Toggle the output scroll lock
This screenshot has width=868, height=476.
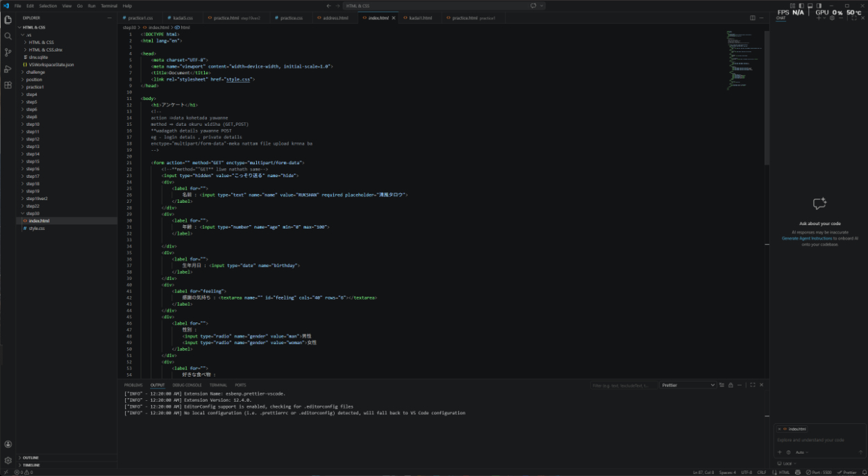[x=731, y=385]
